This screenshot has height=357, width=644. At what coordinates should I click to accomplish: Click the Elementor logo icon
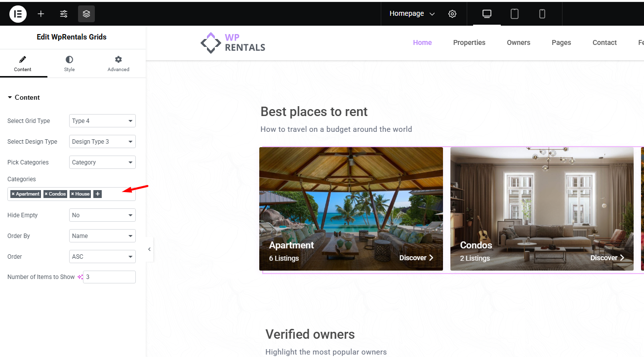(18, 14)
